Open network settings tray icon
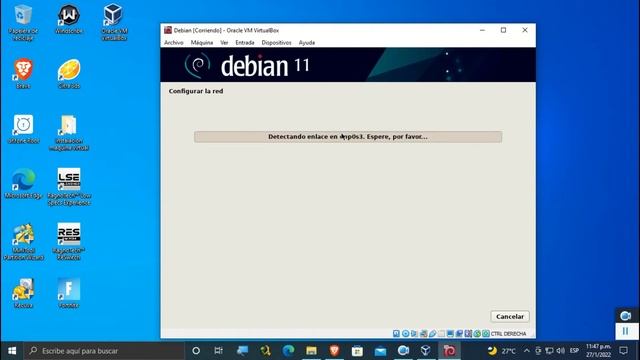The width and height of the screenshot is (640, 360). click(549, 351)
